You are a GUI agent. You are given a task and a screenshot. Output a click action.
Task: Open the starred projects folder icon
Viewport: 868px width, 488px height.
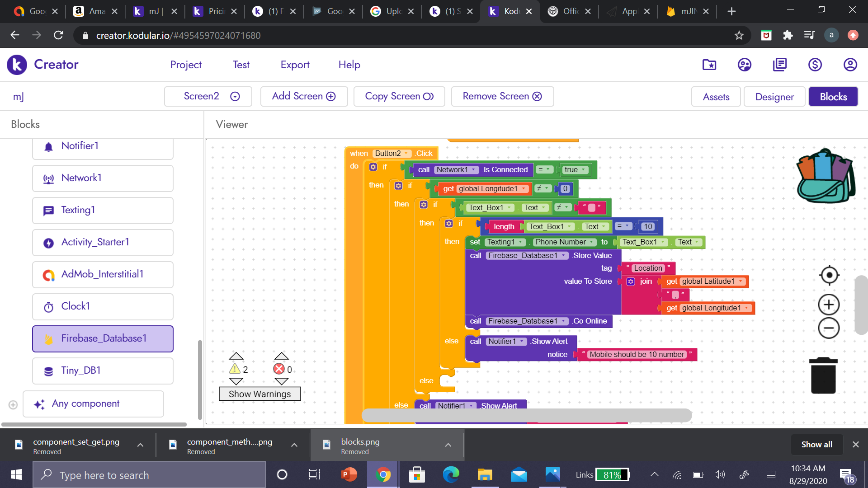click(709, 65)
